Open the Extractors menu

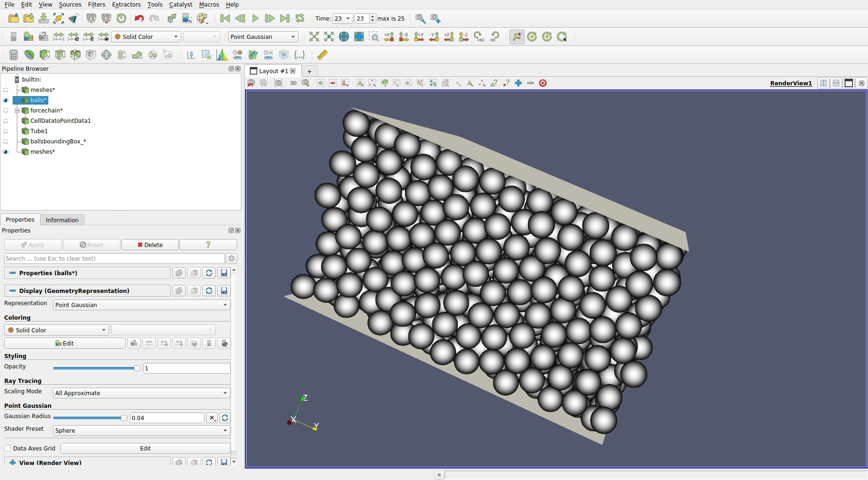tap(127, 4)
